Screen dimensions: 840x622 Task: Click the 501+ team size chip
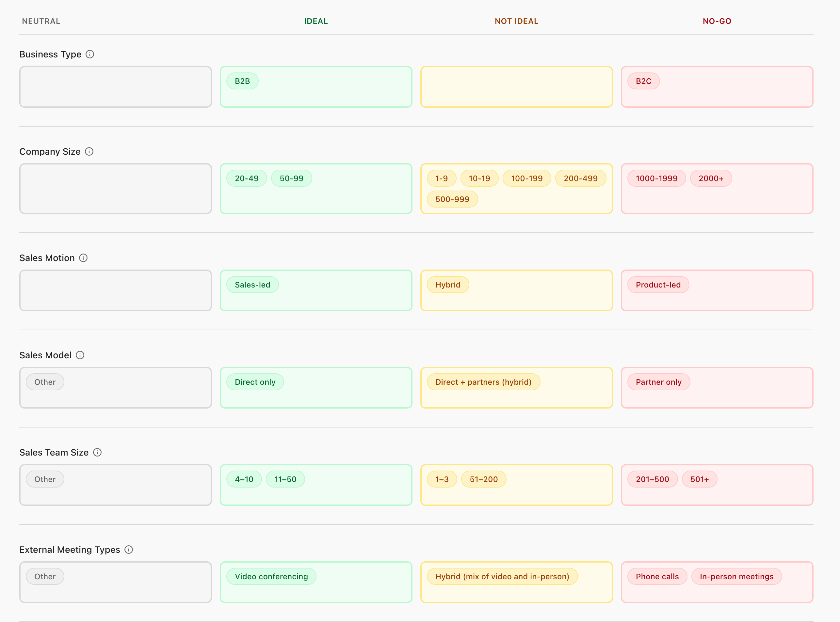click(700, 479)
